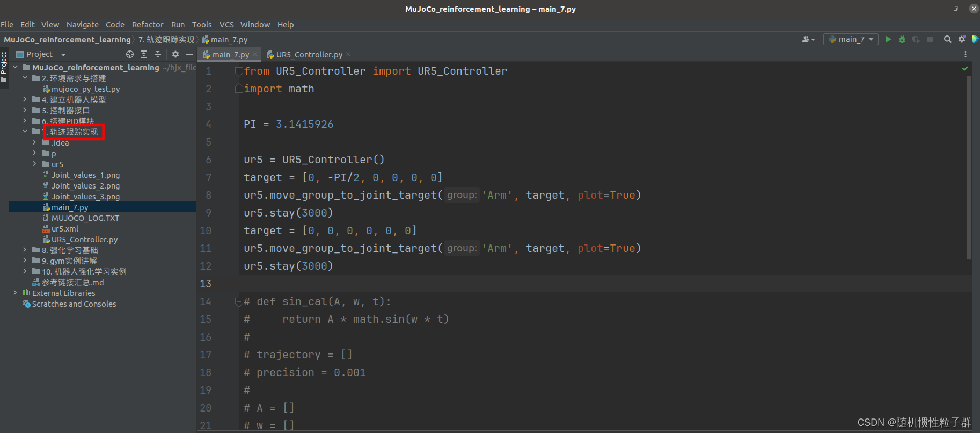This screenshot has height=433, width=980.
Task: Open the Help menu
Action: coord(286,25)
